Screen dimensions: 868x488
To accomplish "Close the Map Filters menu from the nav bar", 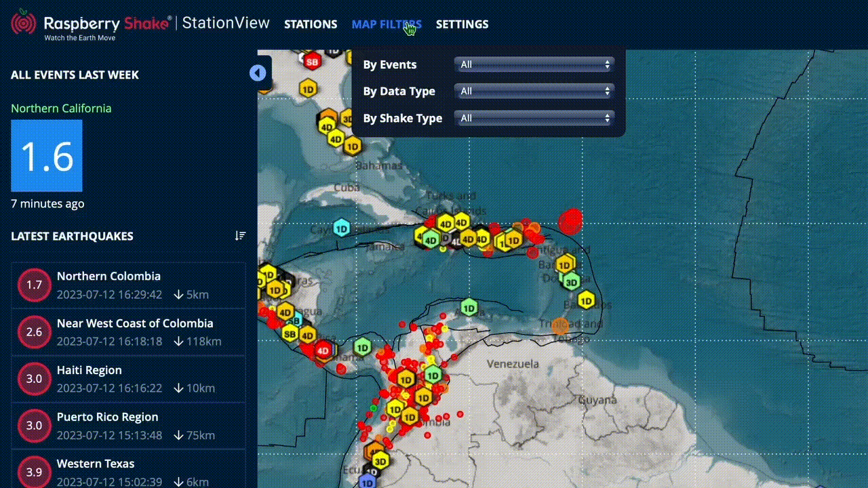I will pyautogui.click(x=387, y=24).
